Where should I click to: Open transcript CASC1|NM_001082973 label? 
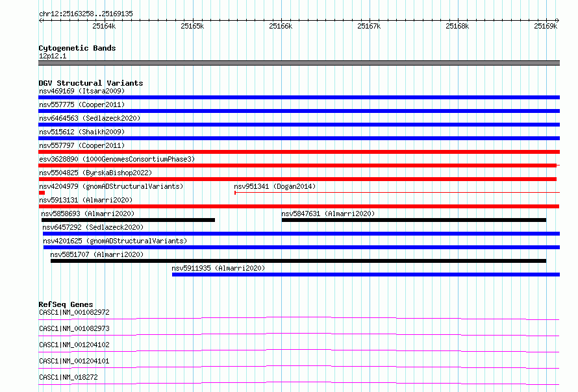(74, 328)
